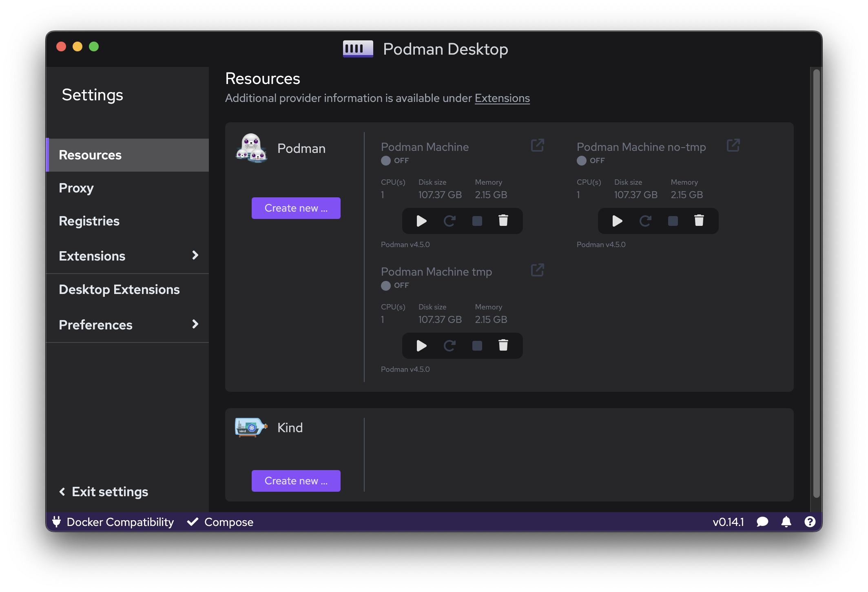This screenshot has width=868, height=592.
Task: Delete the Podman Machine
Action: pos(503,221)
